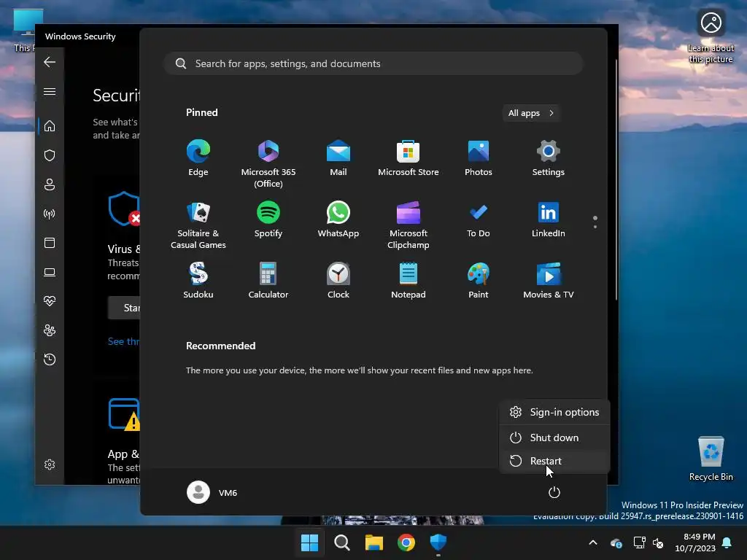The image size is (747, 560).
Task: Open File Explorer from taskbar
Action: 374,542
